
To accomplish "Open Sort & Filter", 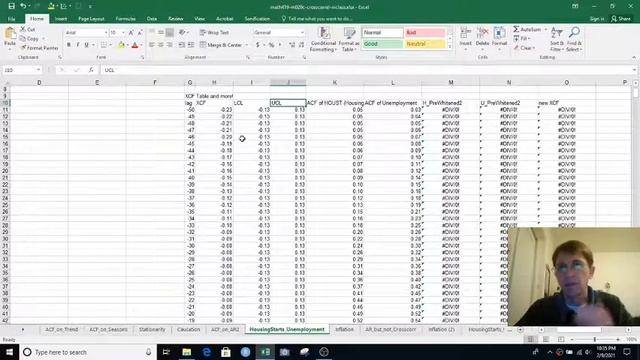I will click(x=557, y=39).
